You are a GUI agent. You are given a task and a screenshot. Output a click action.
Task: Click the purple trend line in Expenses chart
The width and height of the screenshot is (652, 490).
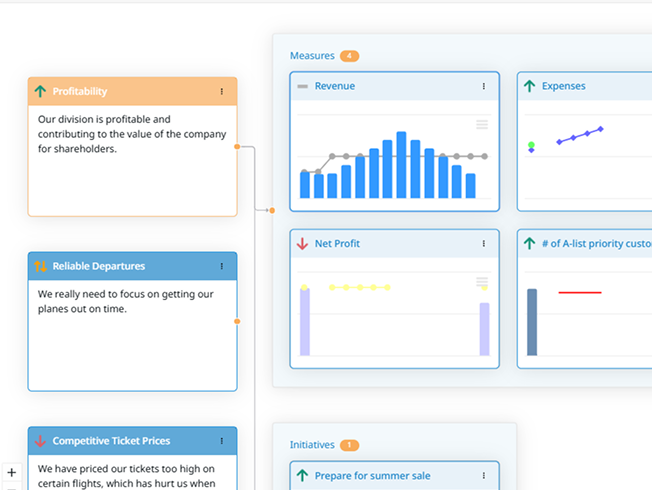pyautogui.click(x=580, y=135)
